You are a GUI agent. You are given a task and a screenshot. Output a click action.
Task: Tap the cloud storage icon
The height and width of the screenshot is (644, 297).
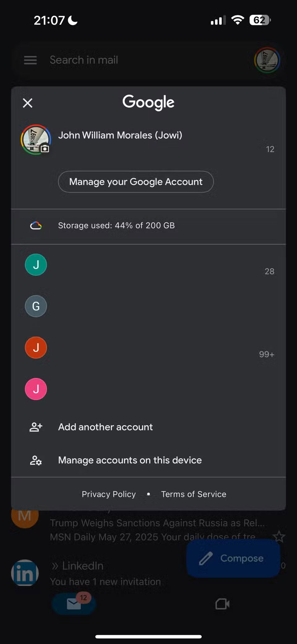click(x=36, y=226)
